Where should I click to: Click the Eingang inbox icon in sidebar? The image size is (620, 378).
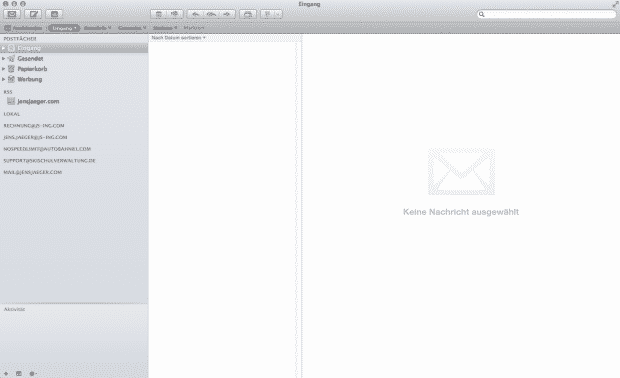pyautogui.click(x=11, y=48)
